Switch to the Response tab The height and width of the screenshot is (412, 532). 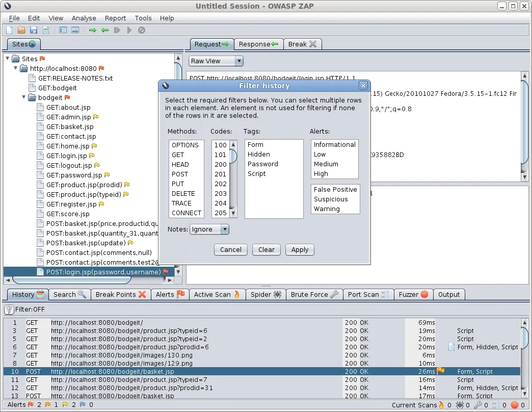(x=258, y=44)
